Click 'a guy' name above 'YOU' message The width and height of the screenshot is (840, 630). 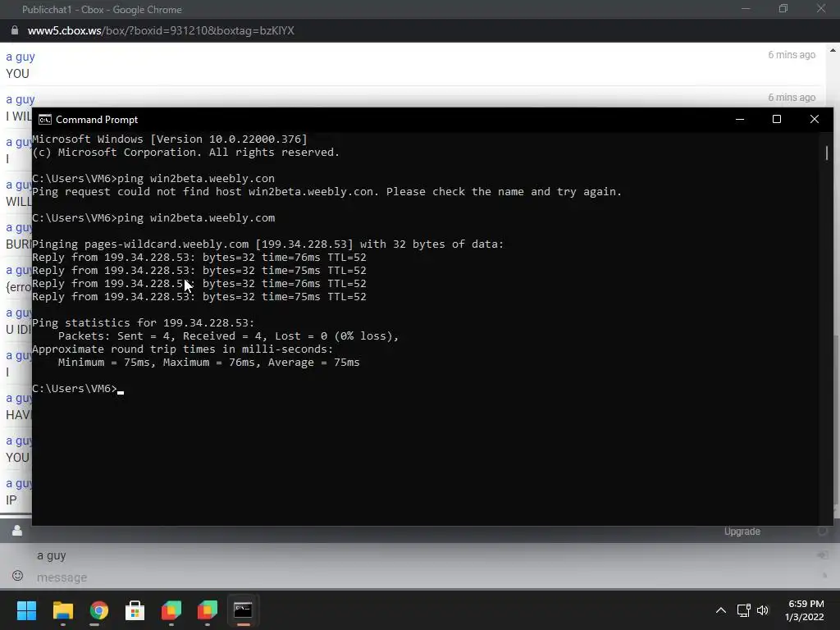[x=21, y=57]
